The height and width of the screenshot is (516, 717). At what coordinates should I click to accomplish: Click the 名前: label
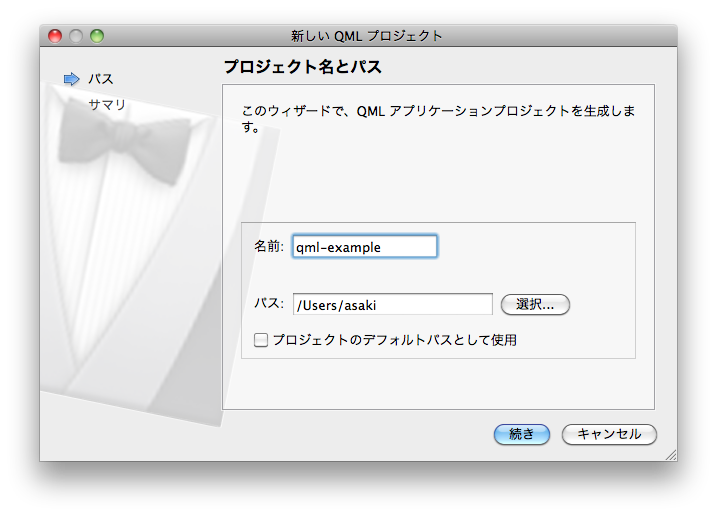coord(269,246)
